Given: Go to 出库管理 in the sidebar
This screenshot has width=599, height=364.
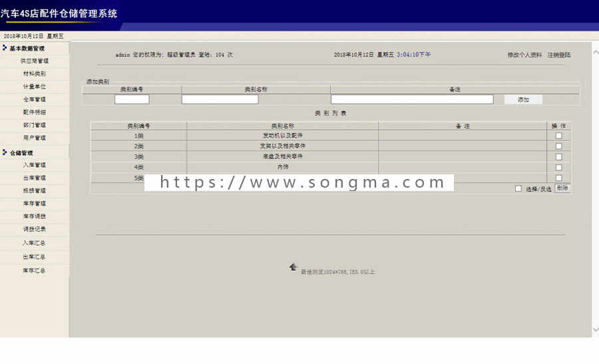Looking at the screenshot, I should [x=35, y=178].
